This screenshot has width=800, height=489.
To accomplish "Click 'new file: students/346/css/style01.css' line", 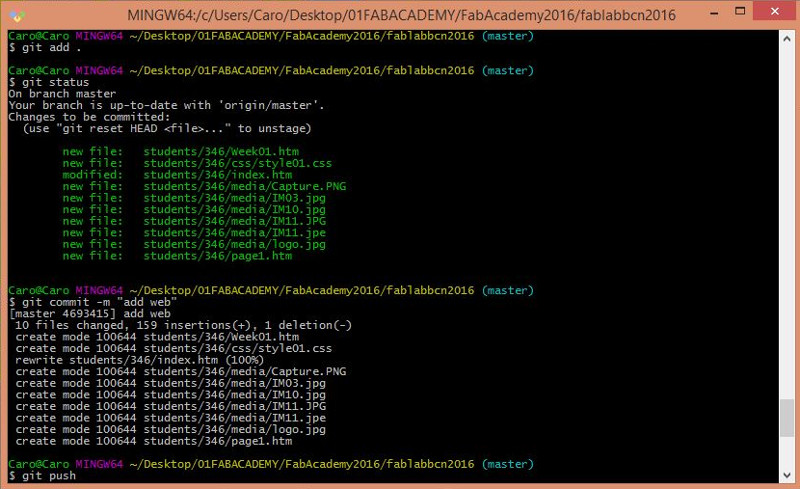I will 197,163.
